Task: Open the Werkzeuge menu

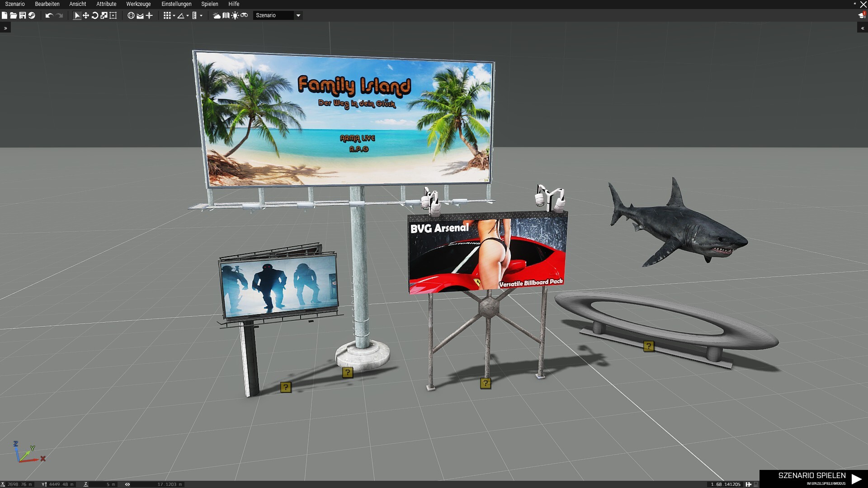Action: [138, 4]
